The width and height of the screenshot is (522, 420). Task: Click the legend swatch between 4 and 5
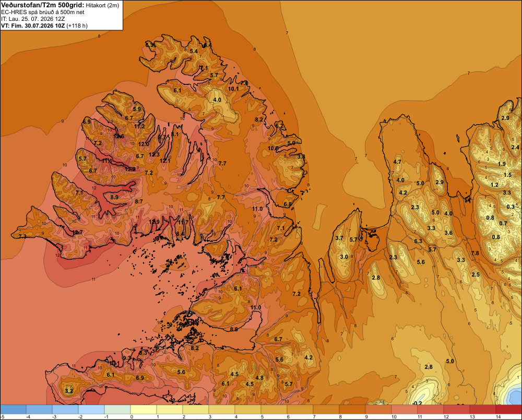[x=247, y=409]
